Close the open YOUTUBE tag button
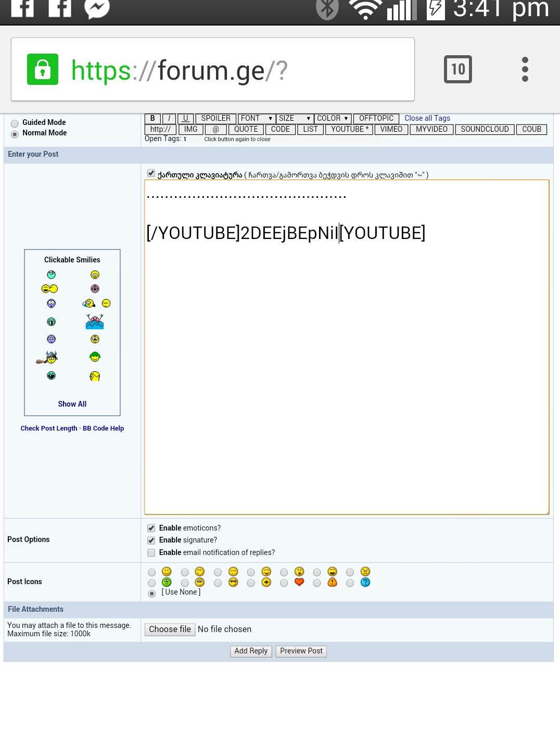This screenshot has height=731, width=560. tap(349, 130)
